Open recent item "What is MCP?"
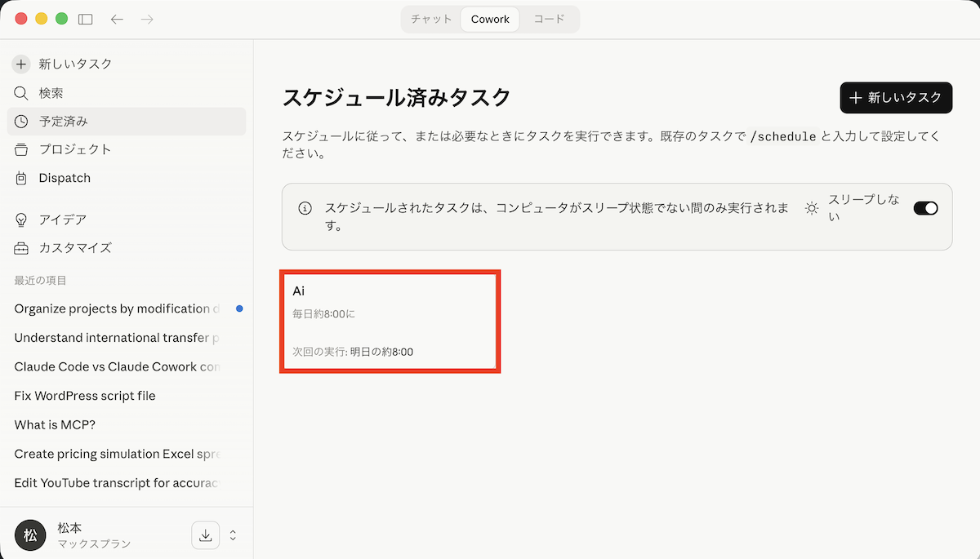The image size is (980, 559). (x=55, y=424)
